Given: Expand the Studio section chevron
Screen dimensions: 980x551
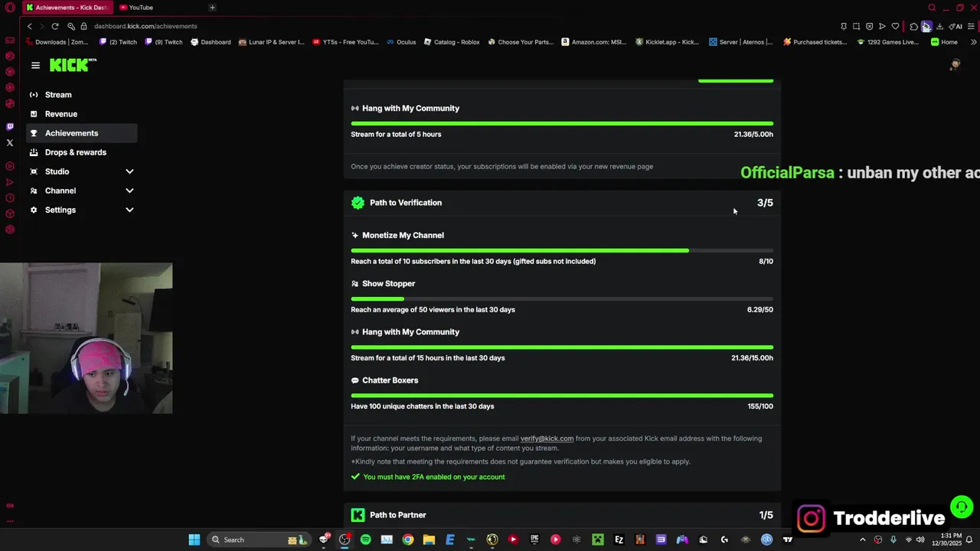Looking at the screenshot, I should pos(129,171).
